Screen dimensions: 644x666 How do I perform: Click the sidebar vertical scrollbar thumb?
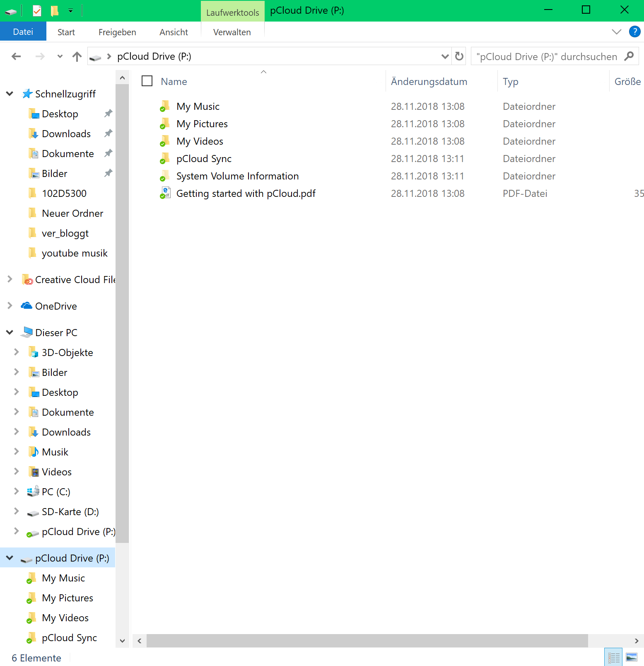point(122,313)
